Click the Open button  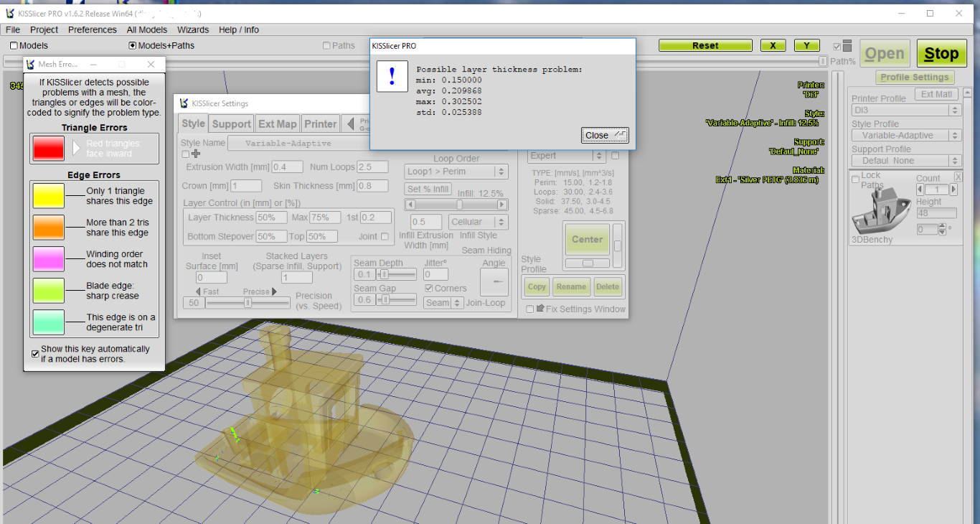click(x=885, y=54)
